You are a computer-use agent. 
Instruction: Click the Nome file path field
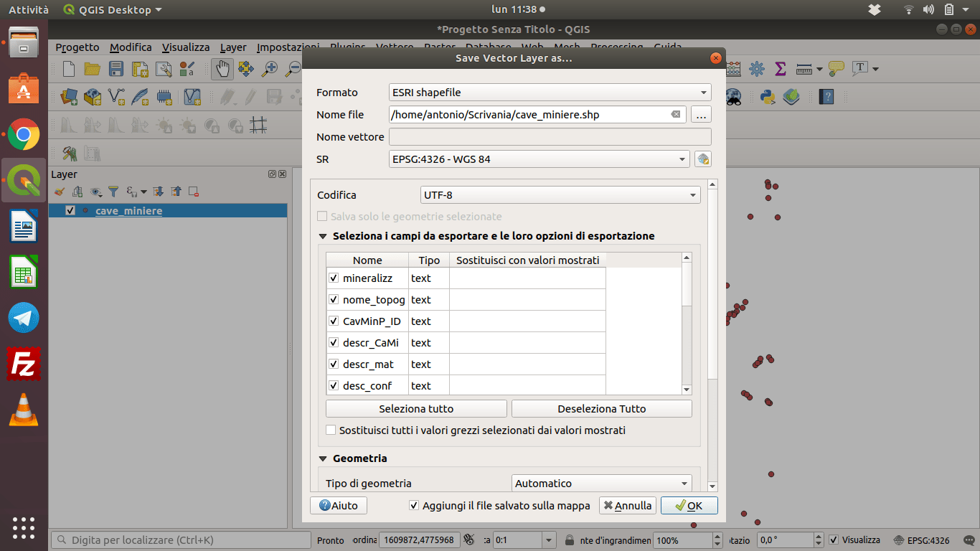(x=537, y=115)
